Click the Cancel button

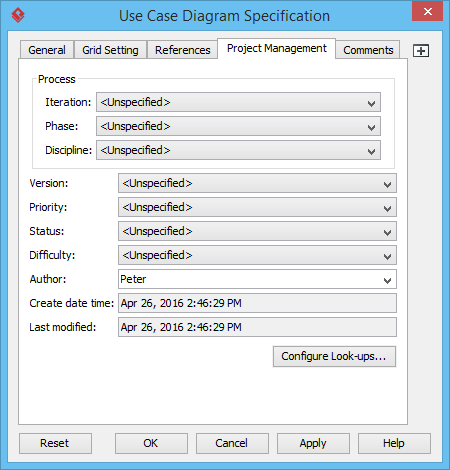[232, 444]
